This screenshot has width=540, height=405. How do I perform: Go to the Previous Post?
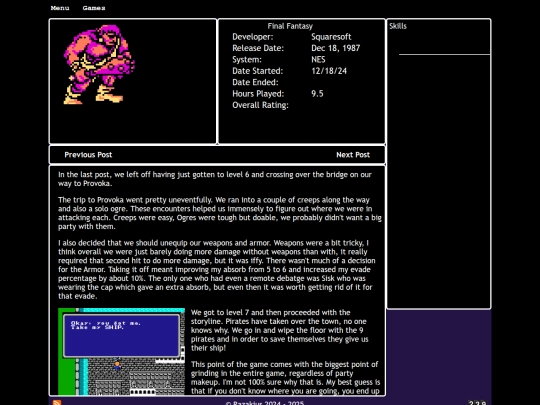[x=88, y=155]
